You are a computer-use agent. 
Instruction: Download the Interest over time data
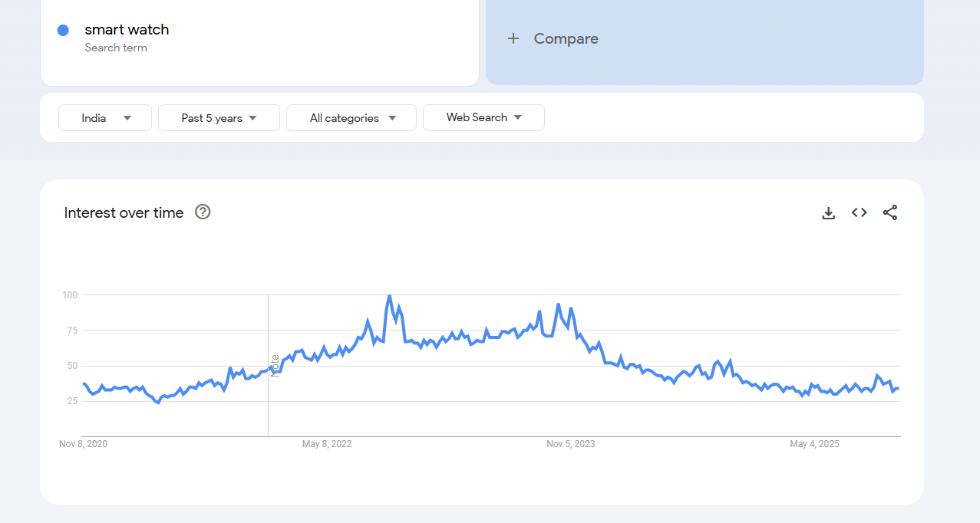coord(828,213)
